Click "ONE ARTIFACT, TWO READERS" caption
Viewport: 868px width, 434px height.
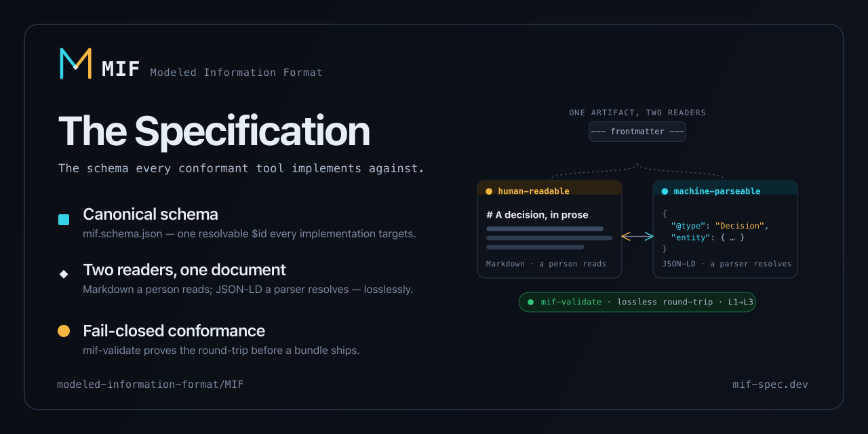[637, 113]
